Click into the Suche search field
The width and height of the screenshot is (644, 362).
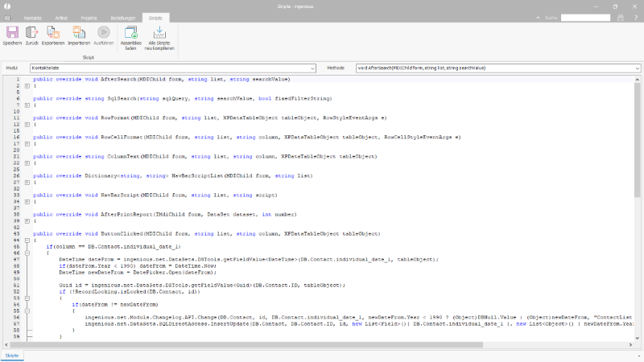point(586,18)
